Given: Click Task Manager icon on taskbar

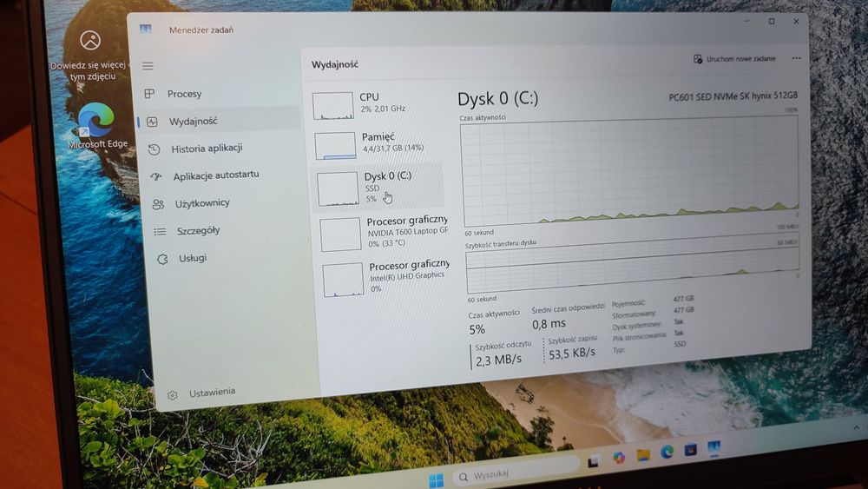Looking at the screenshot, I should pyautogui.click(x=714, y=447).
